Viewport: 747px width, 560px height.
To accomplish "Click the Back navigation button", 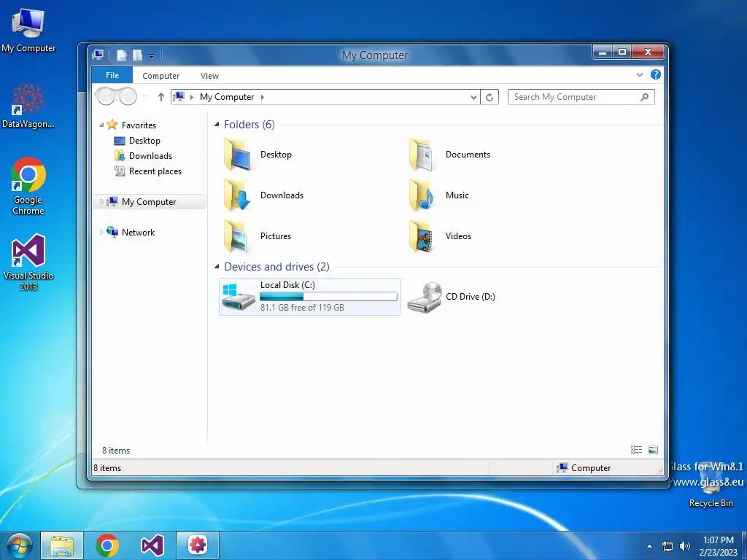I will click(106, 97).
